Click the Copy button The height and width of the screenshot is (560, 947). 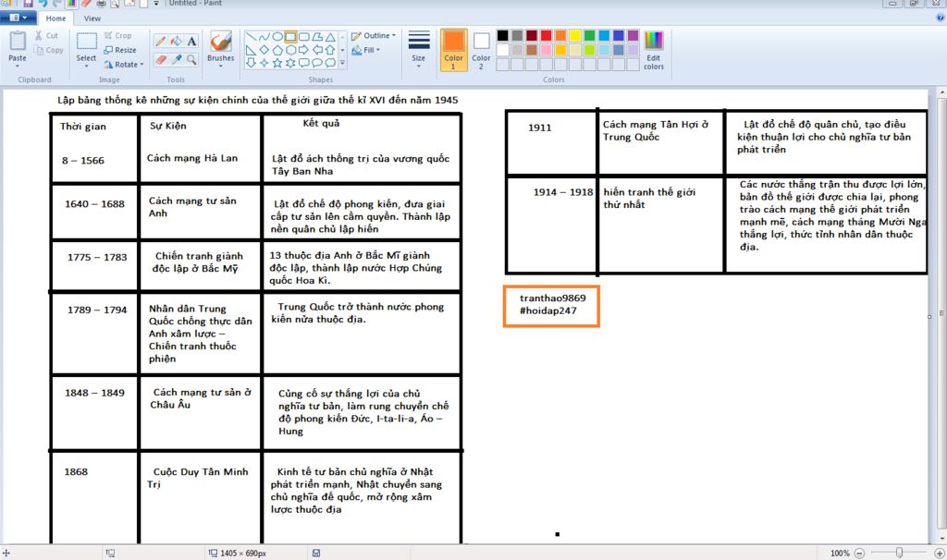tap(49, 50)
